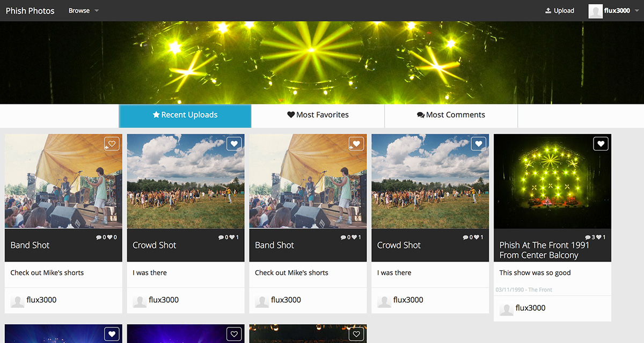The image size is (644, 343).
Task: Click the heart icon in Most Favorites tab
Action: tap(291, 115)
